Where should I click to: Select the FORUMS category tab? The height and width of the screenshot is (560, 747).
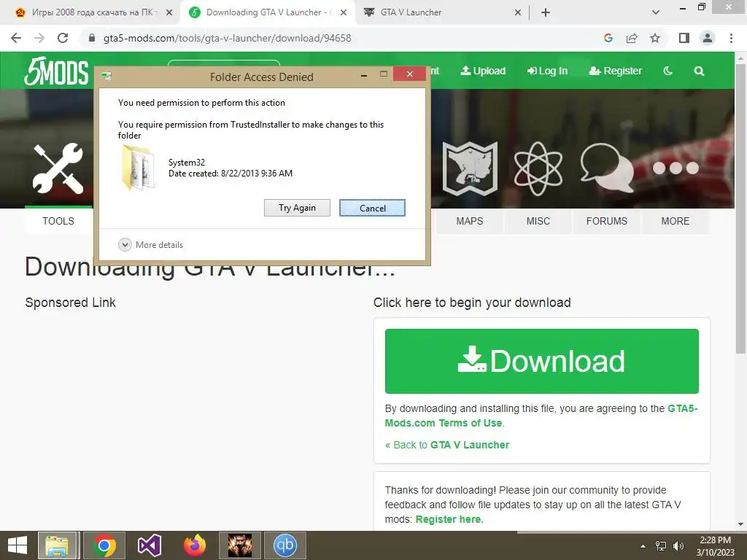click(607, 221)
